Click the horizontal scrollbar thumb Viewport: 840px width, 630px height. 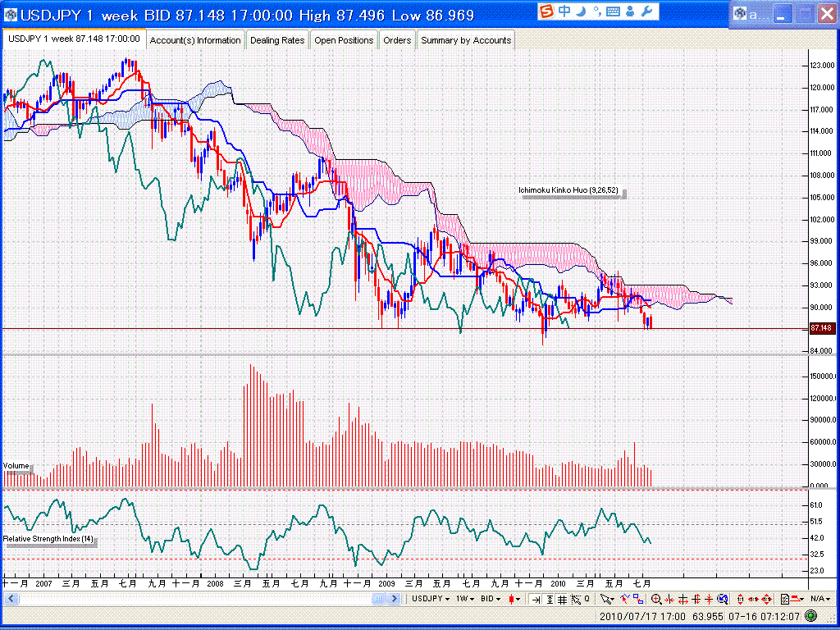(x=379, y=599)
